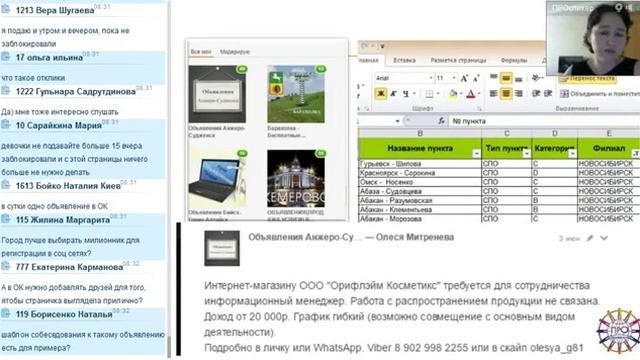The height and width of the screenshot is (360, 640).
Task: Open Объявления Анжеро-Судженск group thumbnail
Action: click(x=217, y=94)
